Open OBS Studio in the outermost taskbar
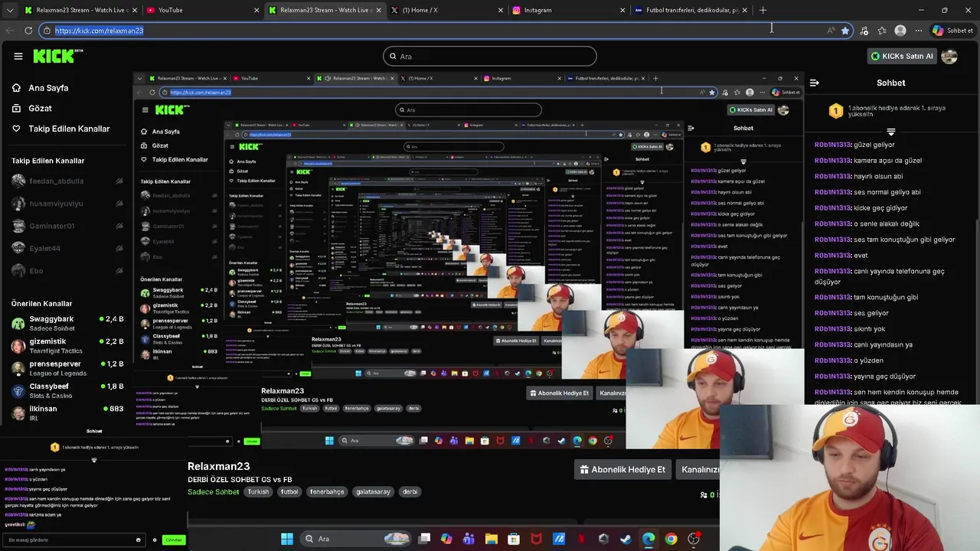 click(x=694, y=539)
